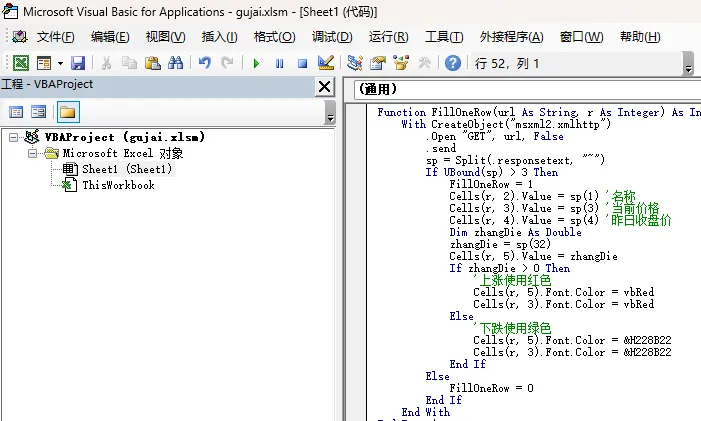Click the 行 52, 列 1 position indicator
Screen dimensions: 701x421
click(x=507, y=63)
